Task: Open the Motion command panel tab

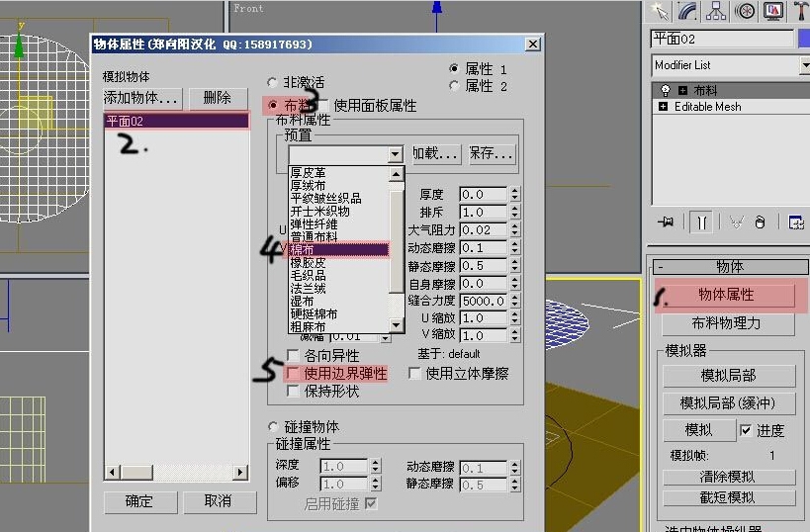Action: (745, 11)
